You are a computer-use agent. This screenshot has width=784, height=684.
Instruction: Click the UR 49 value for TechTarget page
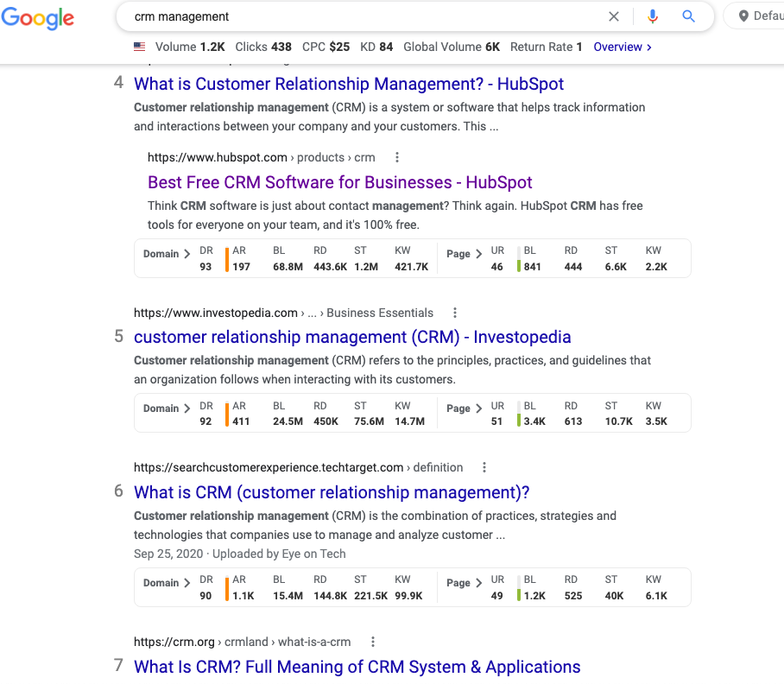(x=496, y=596)
